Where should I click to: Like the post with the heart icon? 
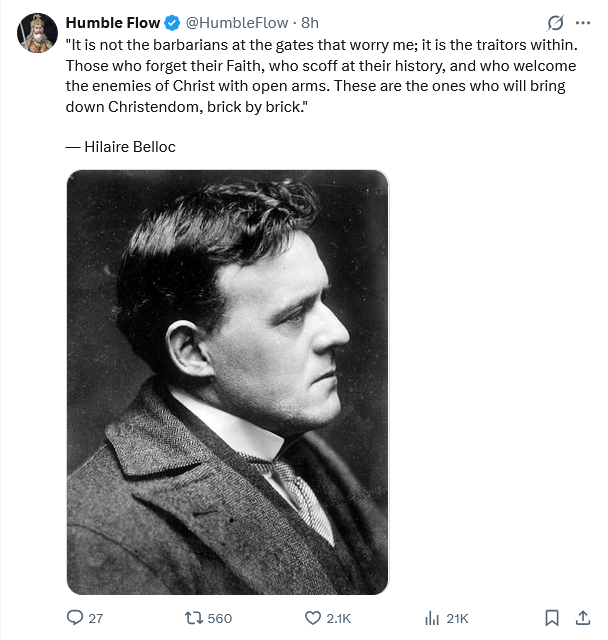(313, 618)
